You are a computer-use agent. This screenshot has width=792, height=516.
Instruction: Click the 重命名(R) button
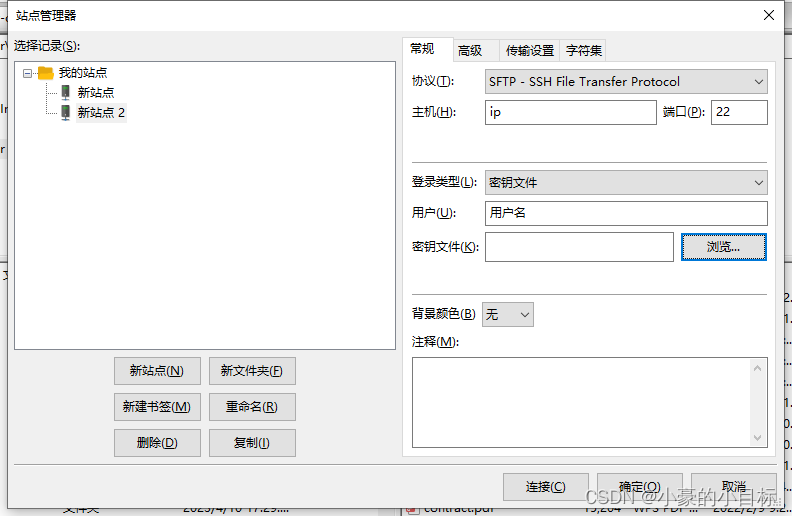252,407
